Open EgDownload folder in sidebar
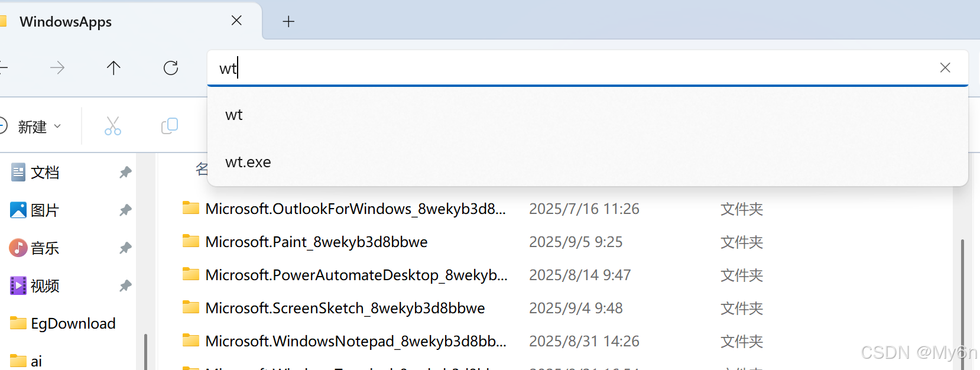The height and width of the screenshot is (370, 980). (x=63, y=323)
